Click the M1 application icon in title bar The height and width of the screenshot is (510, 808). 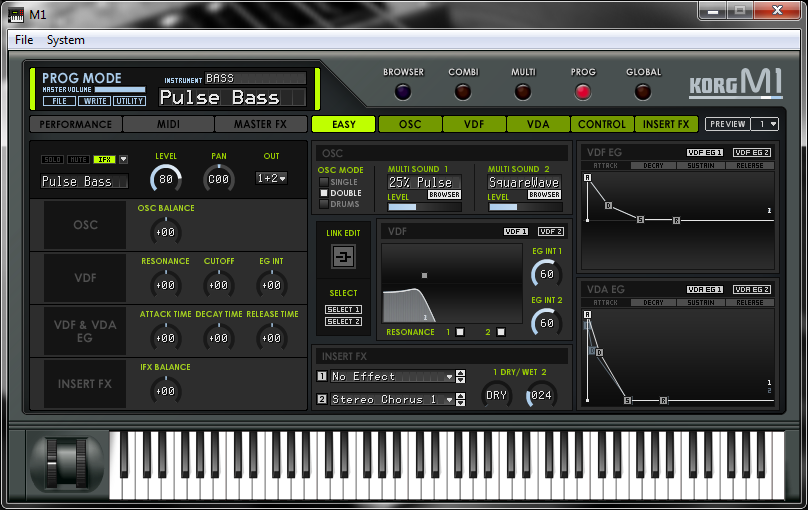tap(16, 14)
